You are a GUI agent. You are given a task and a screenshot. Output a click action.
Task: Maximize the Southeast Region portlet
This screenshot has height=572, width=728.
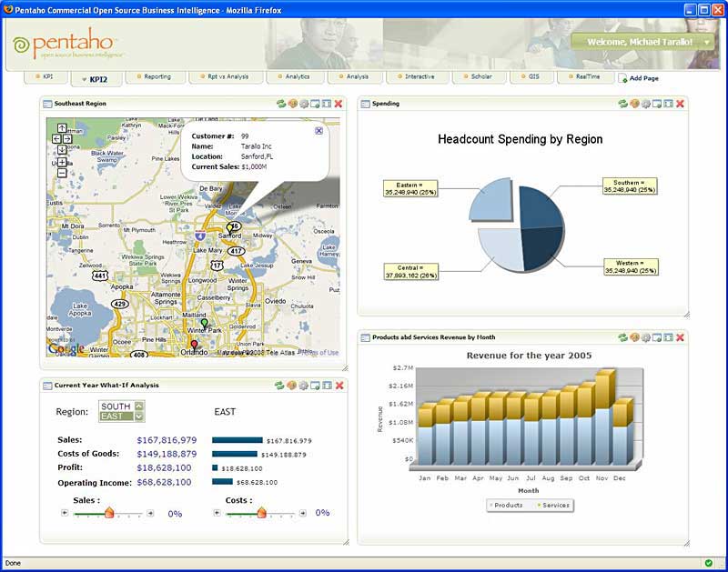coord(327,104)
